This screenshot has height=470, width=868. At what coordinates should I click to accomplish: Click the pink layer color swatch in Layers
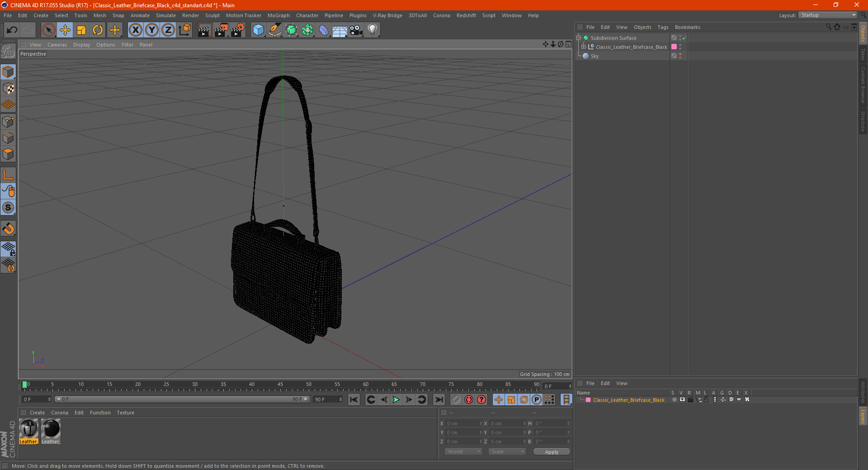[588, 400]
